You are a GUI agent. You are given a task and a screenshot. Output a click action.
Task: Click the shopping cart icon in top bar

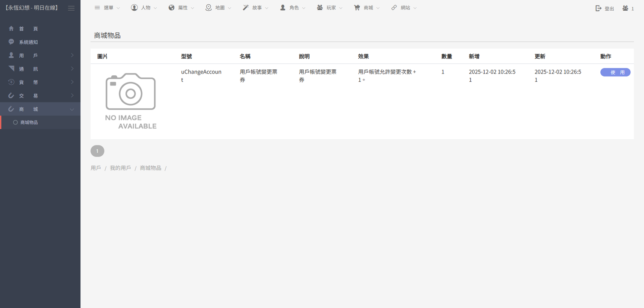pyautogui.click(x=357, y=8)
